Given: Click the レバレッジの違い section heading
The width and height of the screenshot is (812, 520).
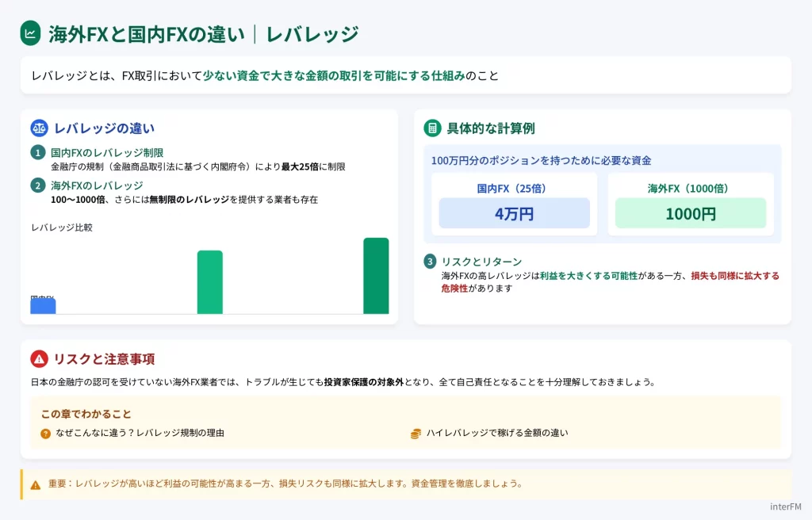Looking at the screenshot, I should (x=104, y=128).
